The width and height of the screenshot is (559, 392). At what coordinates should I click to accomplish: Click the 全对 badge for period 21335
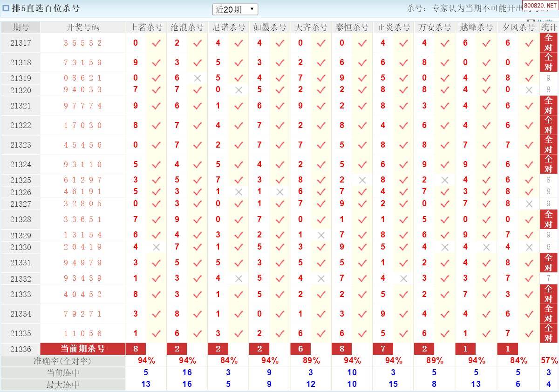click(549, 333)
